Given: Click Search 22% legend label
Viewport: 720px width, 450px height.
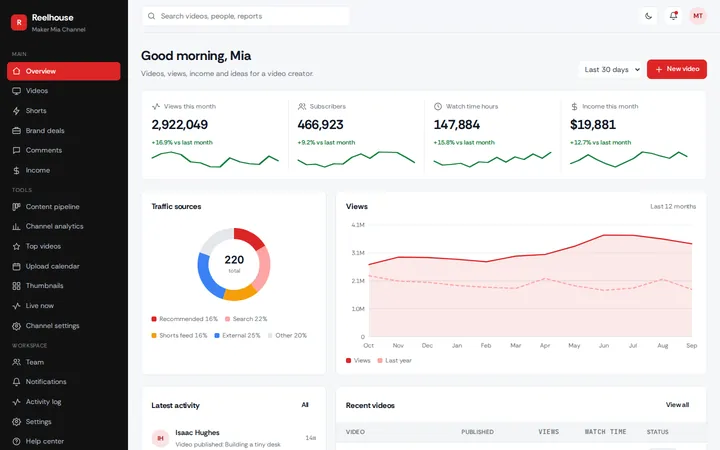Looking at the screenshot, I should coord(250,319).
